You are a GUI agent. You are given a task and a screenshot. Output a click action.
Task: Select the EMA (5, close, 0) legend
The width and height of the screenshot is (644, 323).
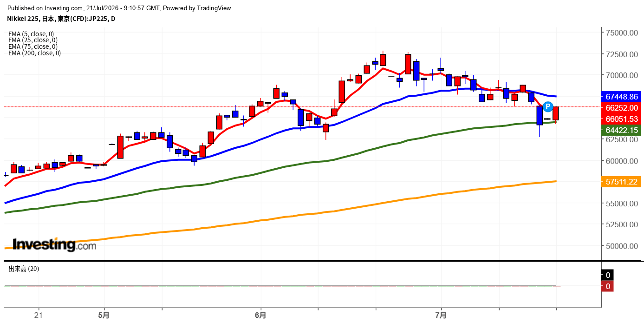[x=31, y=34]
